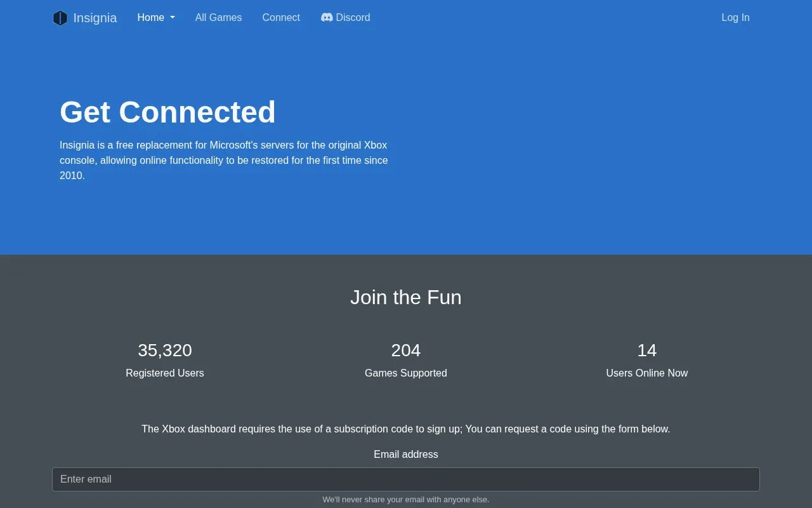Viewport: 812px width, 508px height.
Task: Select the 14 users online number
Action: pos(647,351)
